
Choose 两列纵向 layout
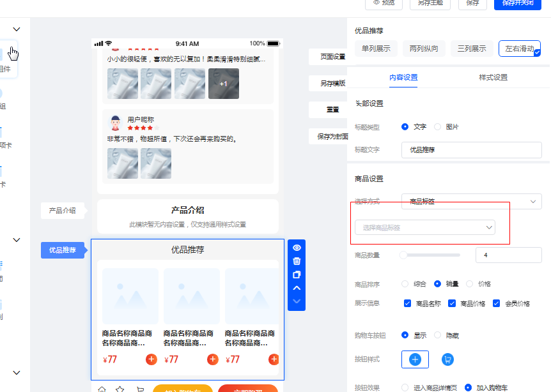[x=424, y=49]
